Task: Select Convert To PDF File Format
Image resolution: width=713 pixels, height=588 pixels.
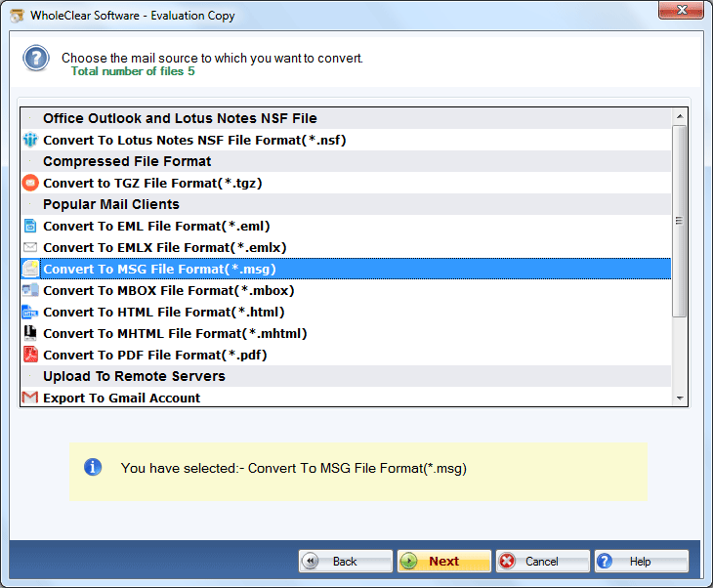Action: click(346, 355)
